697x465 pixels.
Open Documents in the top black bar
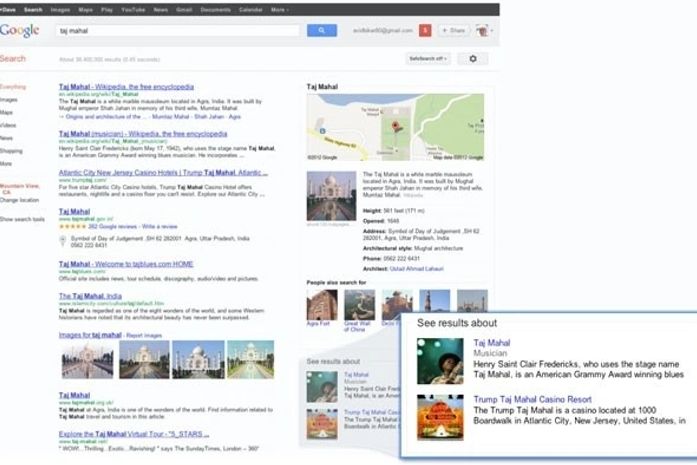[215, 9]
